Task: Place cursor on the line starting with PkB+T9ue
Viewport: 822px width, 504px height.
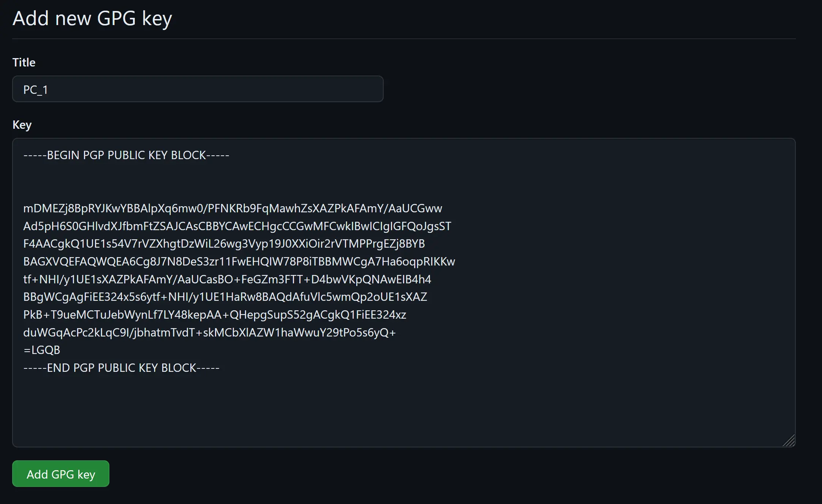Action: pos(215,315)
